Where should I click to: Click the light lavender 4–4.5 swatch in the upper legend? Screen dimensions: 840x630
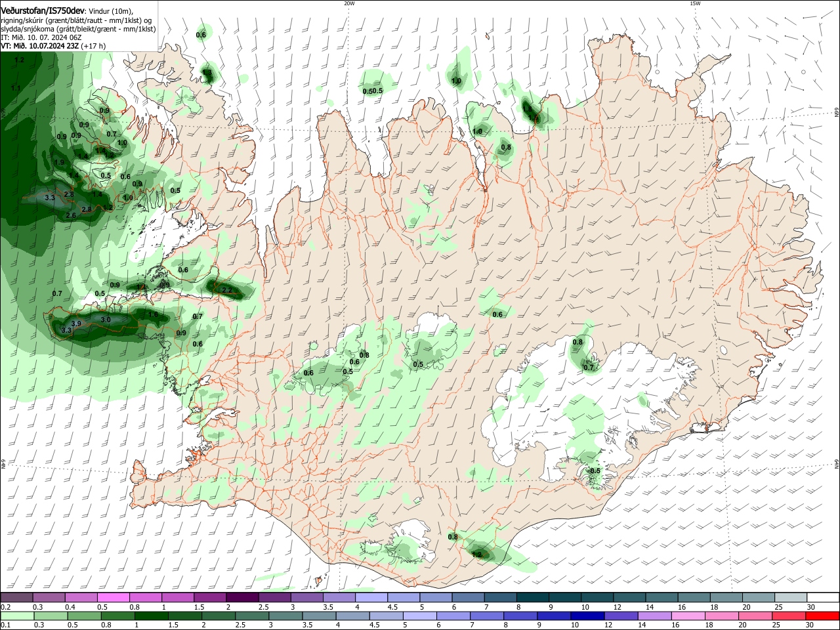tap(371, 597)
